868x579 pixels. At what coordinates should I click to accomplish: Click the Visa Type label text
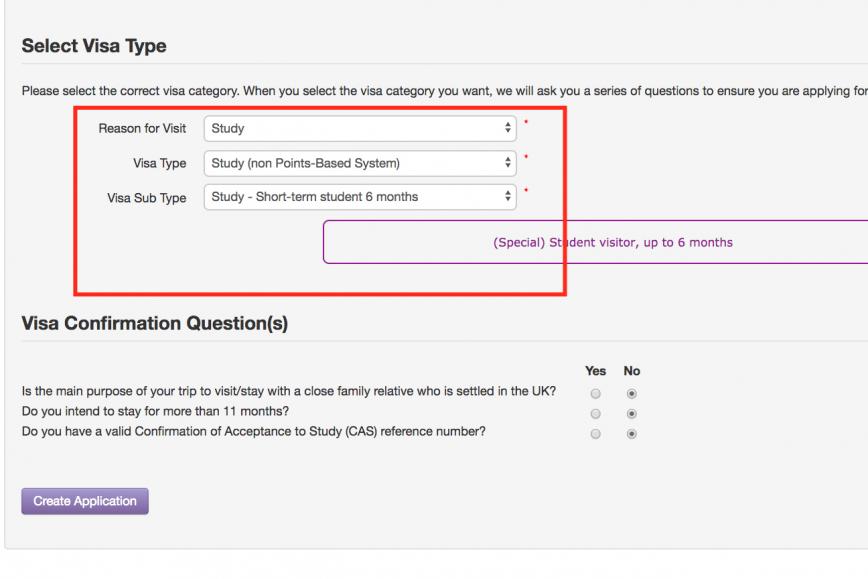tap(159, 163)
